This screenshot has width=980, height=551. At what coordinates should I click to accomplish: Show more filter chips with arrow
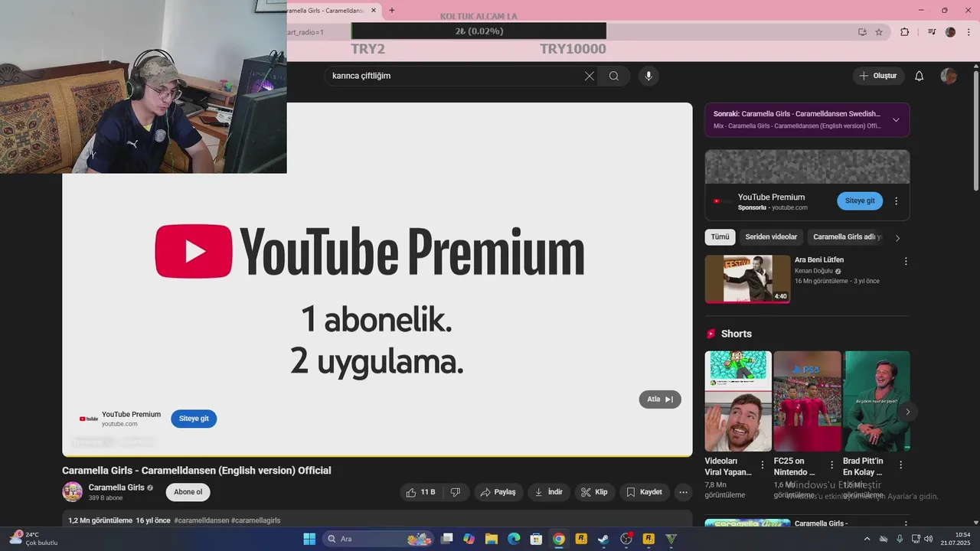(x=897, y=238)
